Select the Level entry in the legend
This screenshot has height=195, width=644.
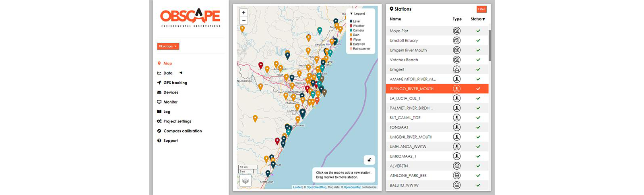(x=355, y=21)
